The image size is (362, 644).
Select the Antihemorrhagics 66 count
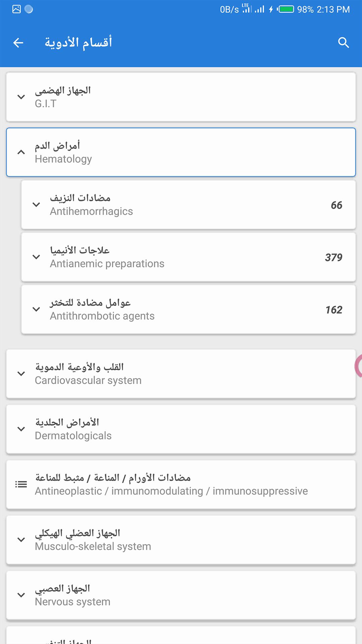point(336,205)
